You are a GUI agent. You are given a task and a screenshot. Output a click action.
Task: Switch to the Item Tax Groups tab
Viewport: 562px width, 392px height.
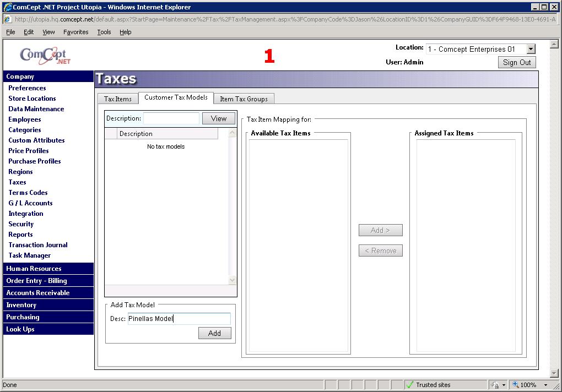[x=244, y=99]
